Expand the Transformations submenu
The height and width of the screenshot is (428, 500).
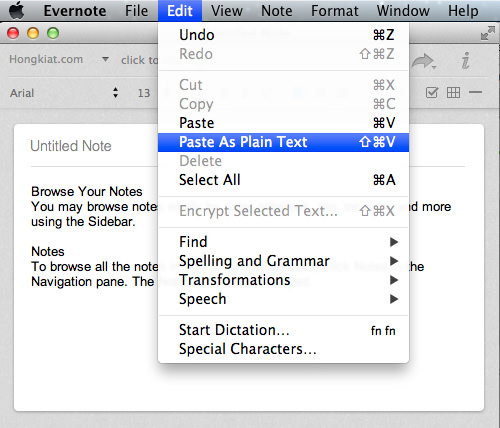coord(283,280)
